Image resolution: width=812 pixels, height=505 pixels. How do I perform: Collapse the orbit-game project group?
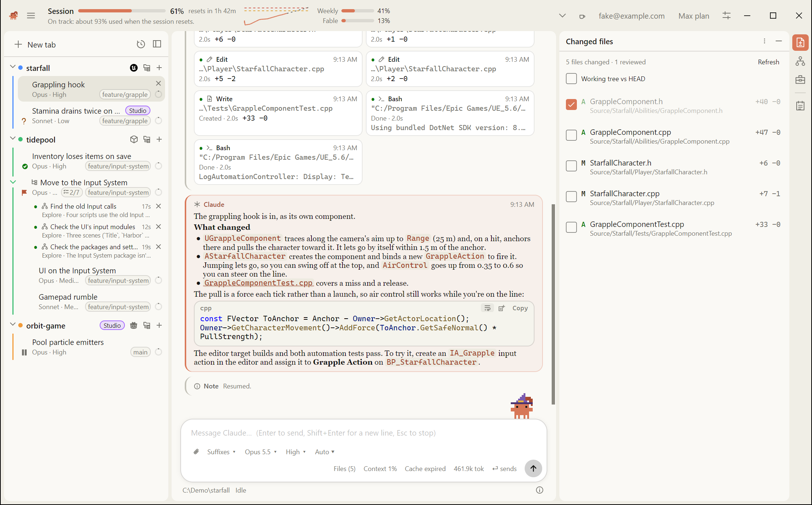tap(13, 324)
